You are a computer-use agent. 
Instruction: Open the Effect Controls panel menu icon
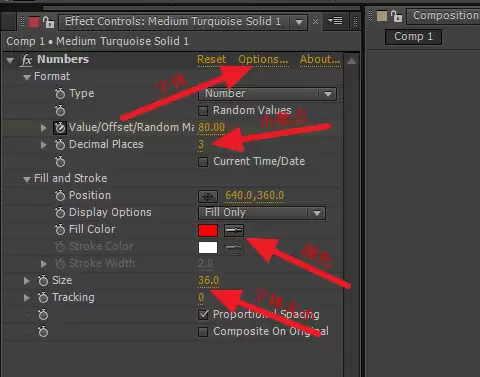pos(335,21)
